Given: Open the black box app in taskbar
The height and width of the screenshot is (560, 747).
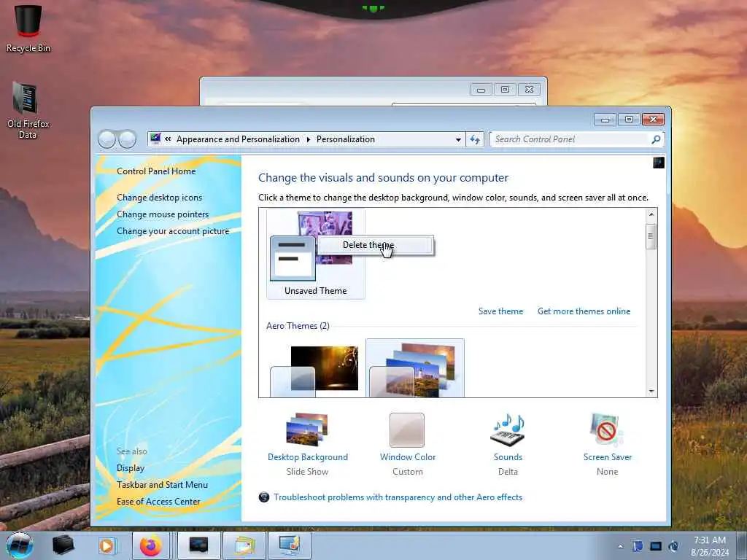Looking at the screenshot, I should [63, 545].
